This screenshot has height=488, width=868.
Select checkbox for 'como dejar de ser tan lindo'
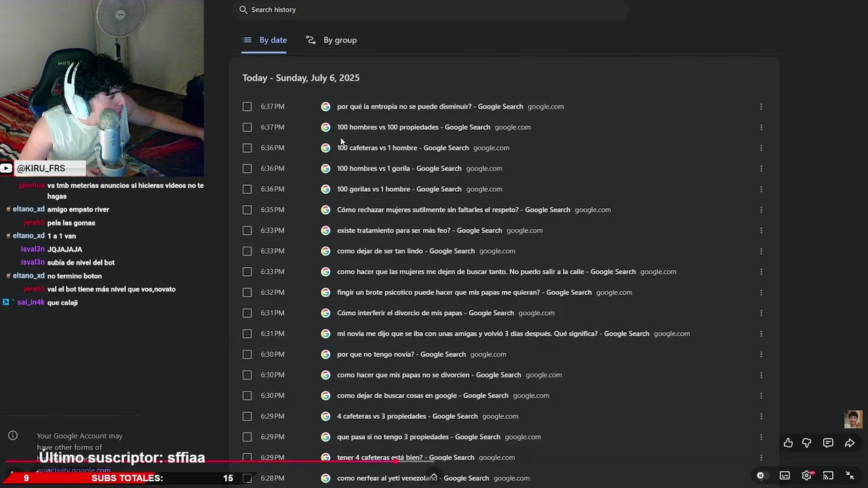(x=247, y=251)
